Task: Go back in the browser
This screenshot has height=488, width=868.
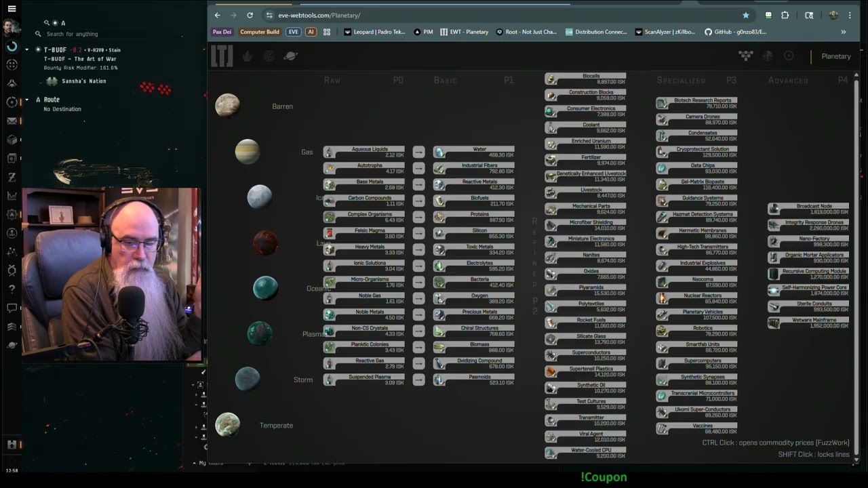Action: click(x=217, y=15)
